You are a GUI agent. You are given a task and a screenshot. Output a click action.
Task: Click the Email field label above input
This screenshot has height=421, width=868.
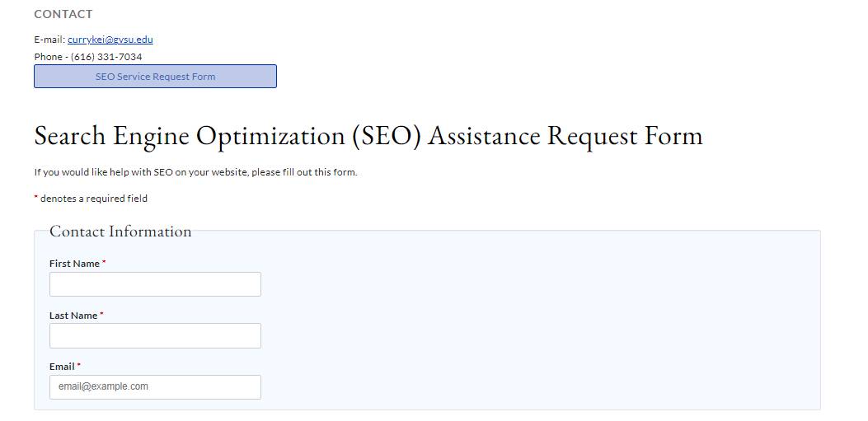click(62, 367)
